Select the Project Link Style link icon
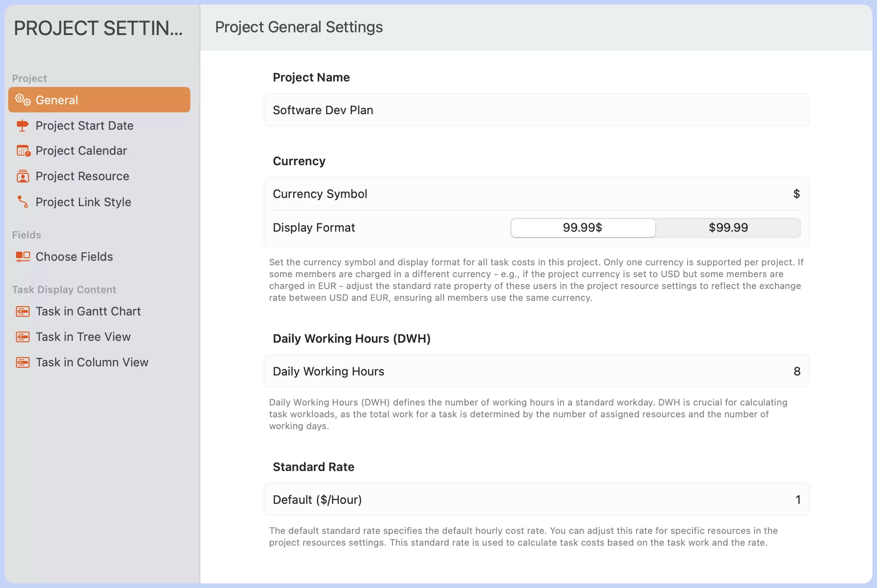This screenshot has height=588, width=877. pyautogui.click(x=23, y=202)
